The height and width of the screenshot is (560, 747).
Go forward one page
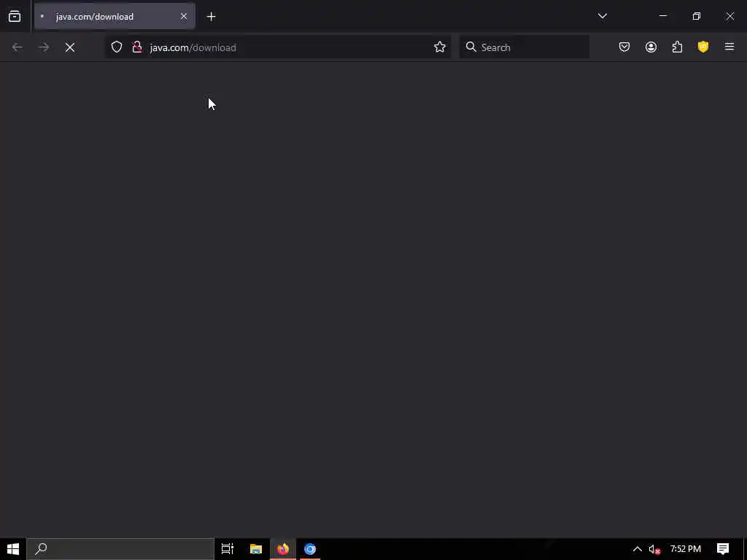coord(44,47)
